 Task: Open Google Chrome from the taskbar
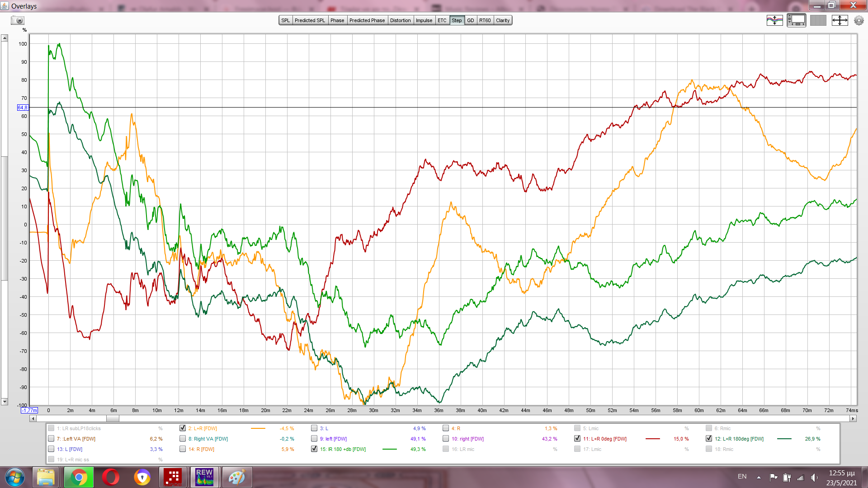pos(79,477)
